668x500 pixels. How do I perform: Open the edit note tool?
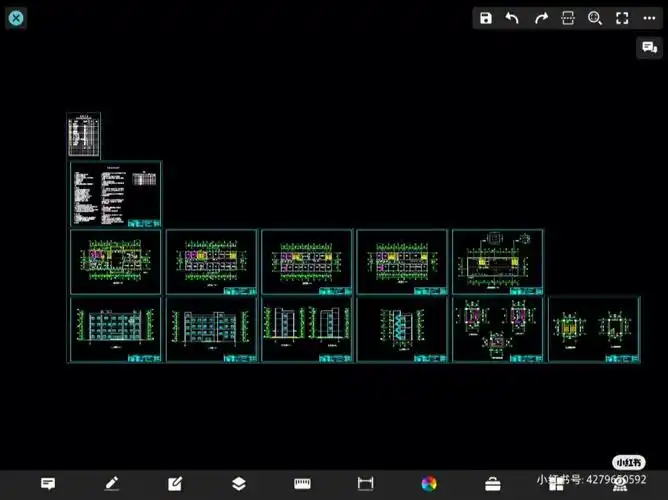[174, 484]
